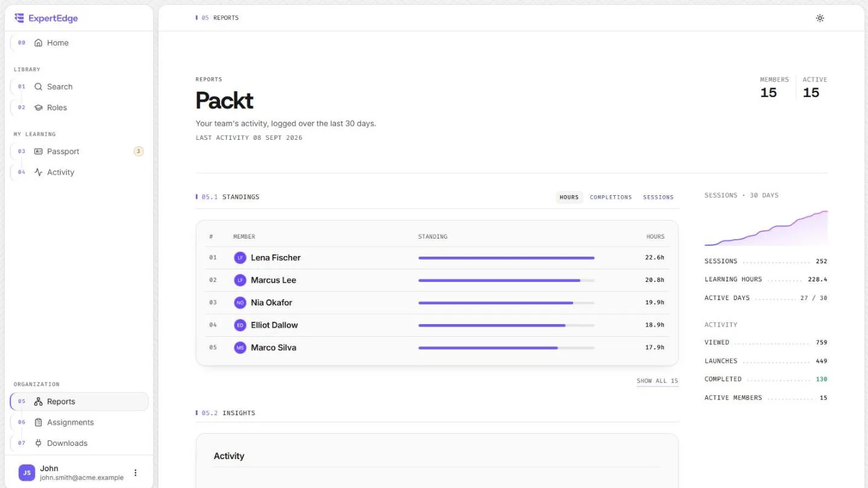Click the Learning Hours value 228.4
Image resolution: width=868 pixels, height=488 pixels.
click(817, 280)
